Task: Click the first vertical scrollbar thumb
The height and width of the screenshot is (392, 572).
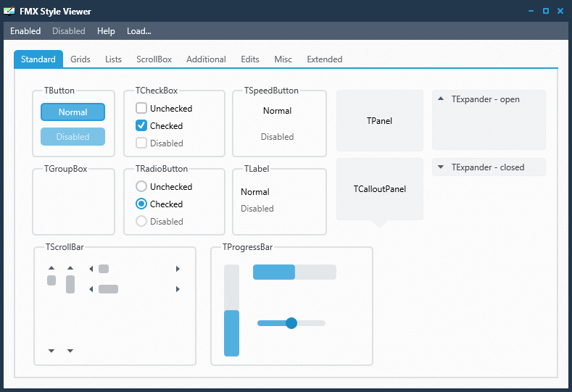Action: (x=51, y=280)
